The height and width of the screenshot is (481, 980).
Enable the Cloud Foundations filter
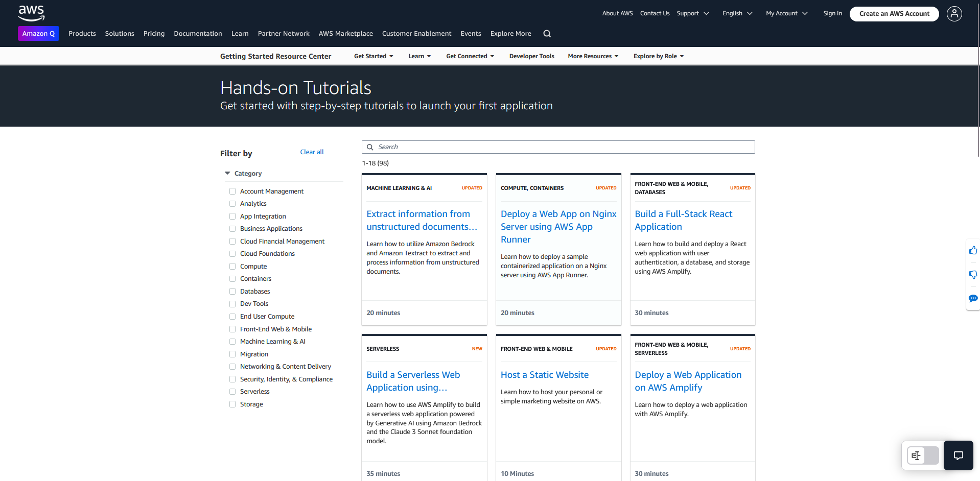[232, 254]
